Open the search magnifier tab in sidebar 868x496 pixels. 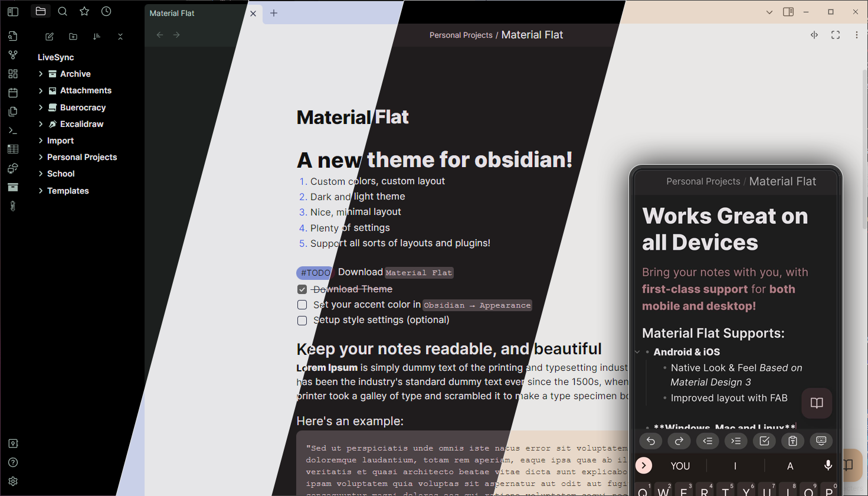[63, 11]
